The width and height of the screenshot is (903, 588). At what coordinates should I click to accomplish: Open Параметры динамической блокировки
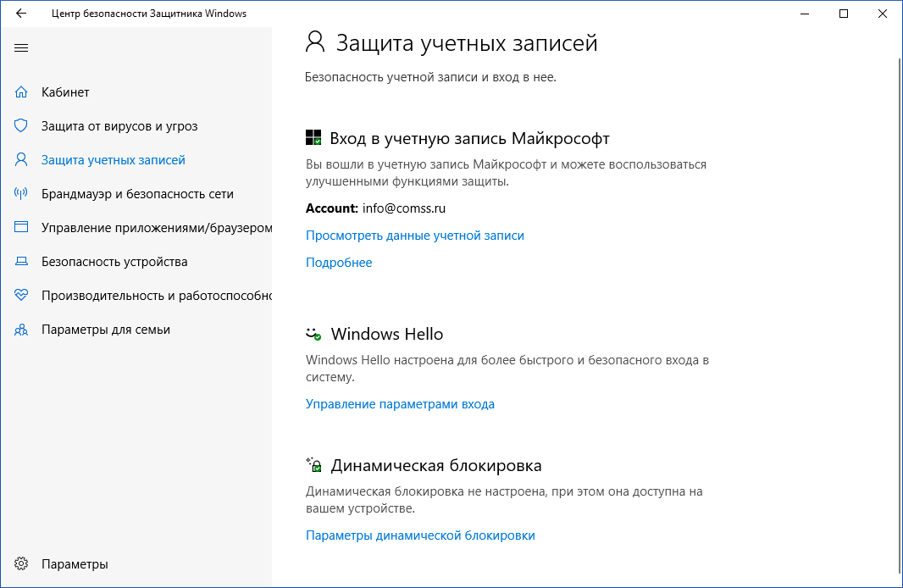pos(420,535)
